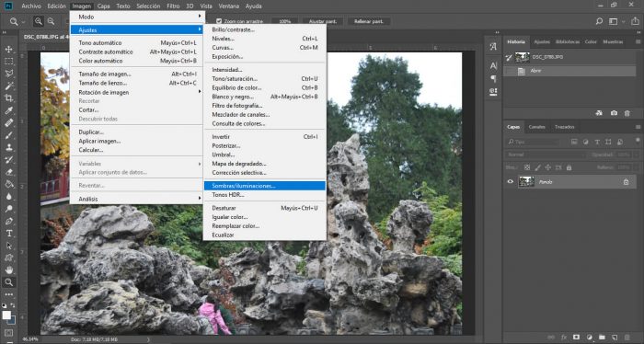Image resolution: width=644 pixels, height=344 pixels.
Task: Select the Path Selection tool
Action: pyautogui.click(x=8, y=246)
